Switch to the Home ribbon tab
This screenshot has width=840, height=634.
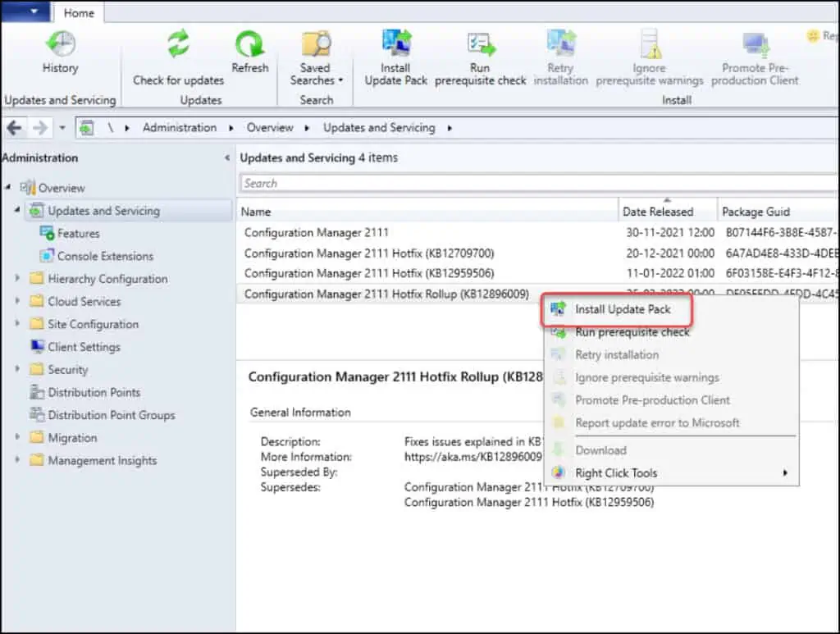pyautogui.click(x=79, y=13)
